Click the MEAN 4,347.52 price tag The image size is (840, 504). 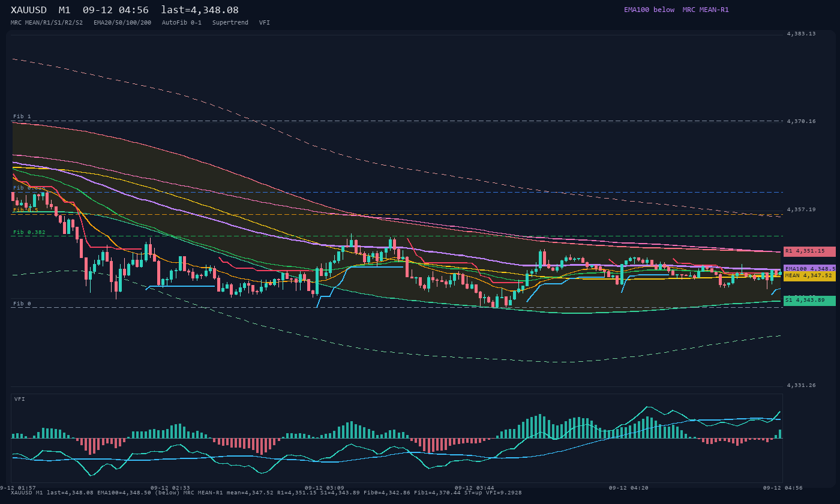tap(809, 276)
